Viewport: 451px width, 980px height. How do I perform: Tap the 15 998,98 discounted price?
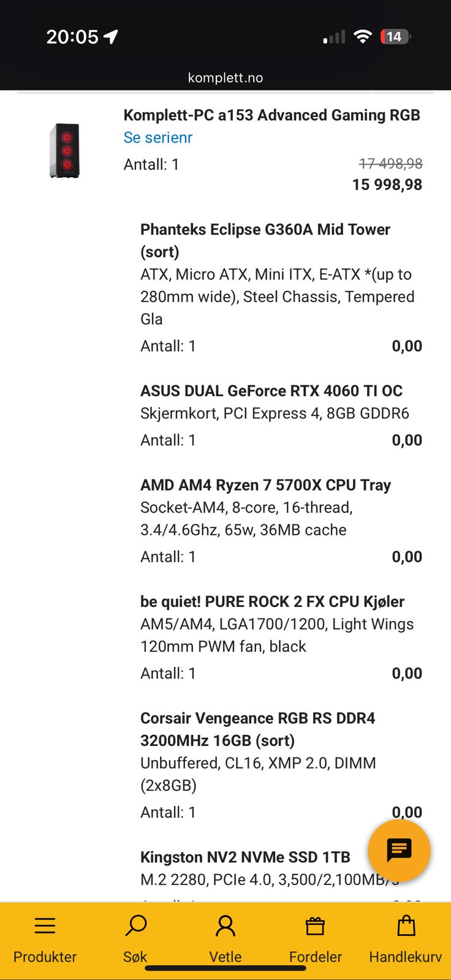pyautogui.click(x=387, y=185)
